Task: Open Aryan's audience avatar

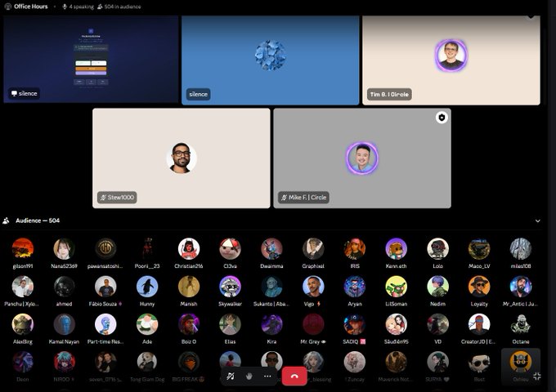Action: pos(355,287)
